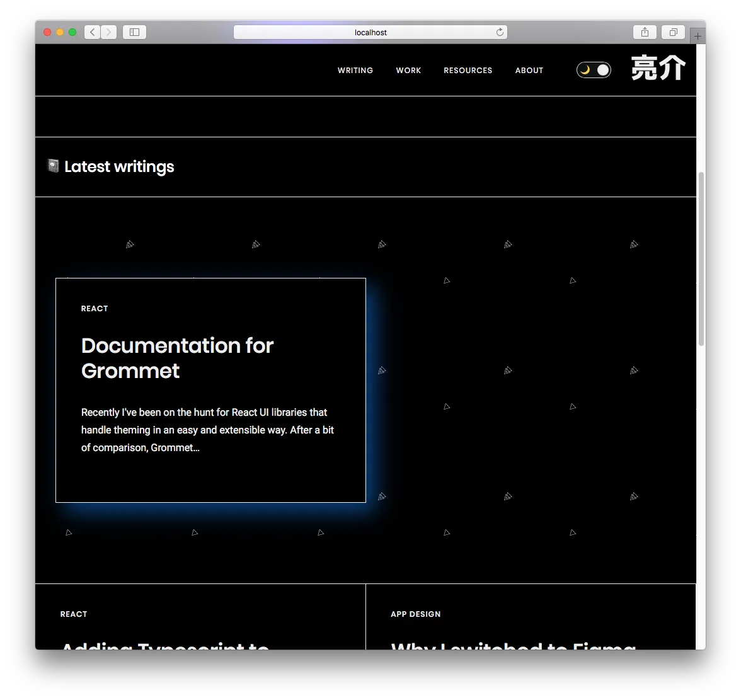Toggle the dark mode switch
Screen dimensions: 741x700
[593, 70]
